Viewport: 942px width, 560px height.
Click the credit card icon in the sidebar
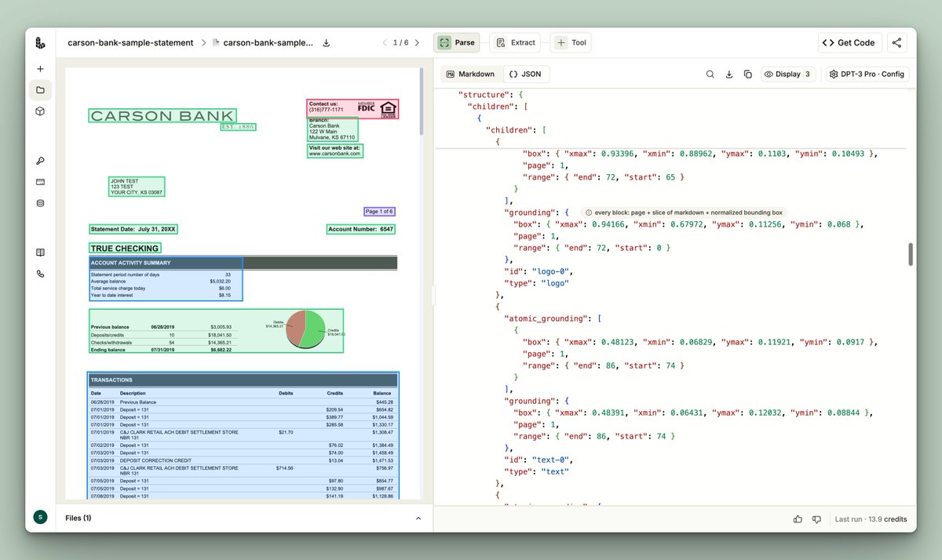pos(40,182)
